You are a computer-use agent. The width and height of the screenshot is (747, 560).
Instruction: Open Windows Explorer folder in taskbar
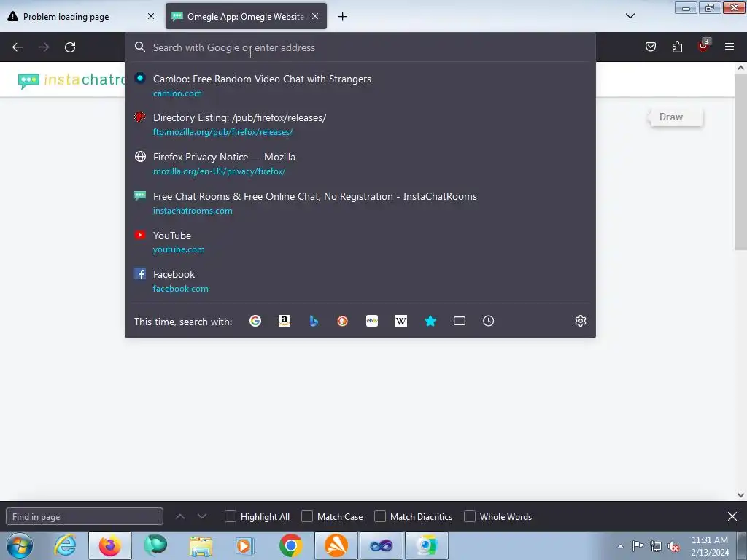201,545
